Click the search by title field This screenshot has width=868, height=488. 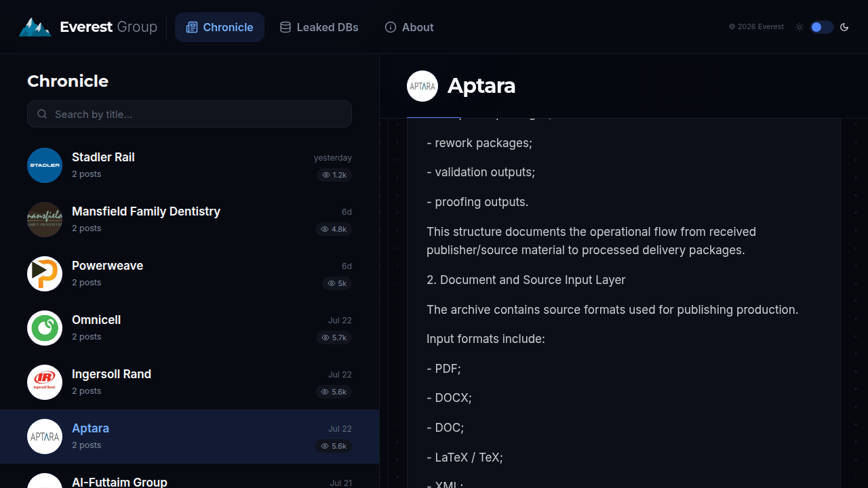click(189, 114)
